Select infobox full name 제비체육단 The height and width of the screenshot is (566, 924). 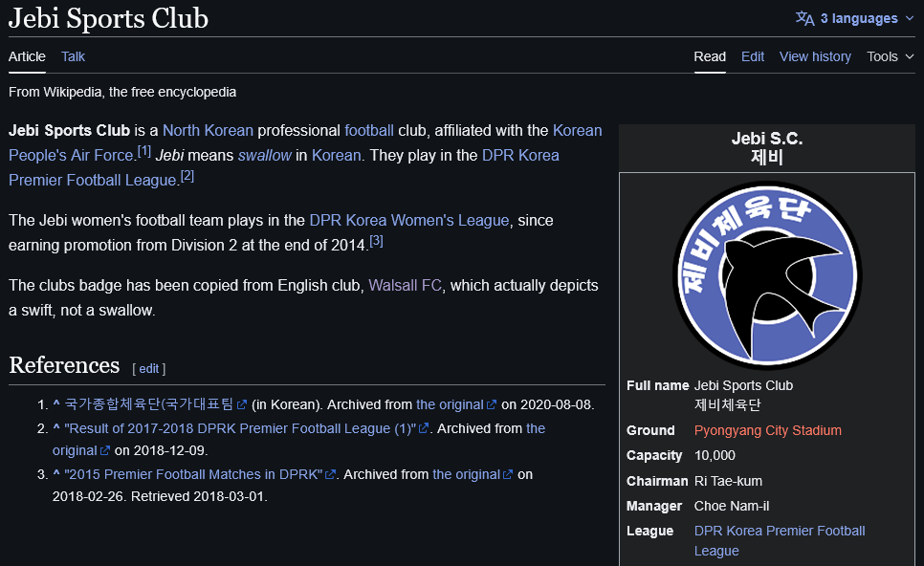pos(727,404)
